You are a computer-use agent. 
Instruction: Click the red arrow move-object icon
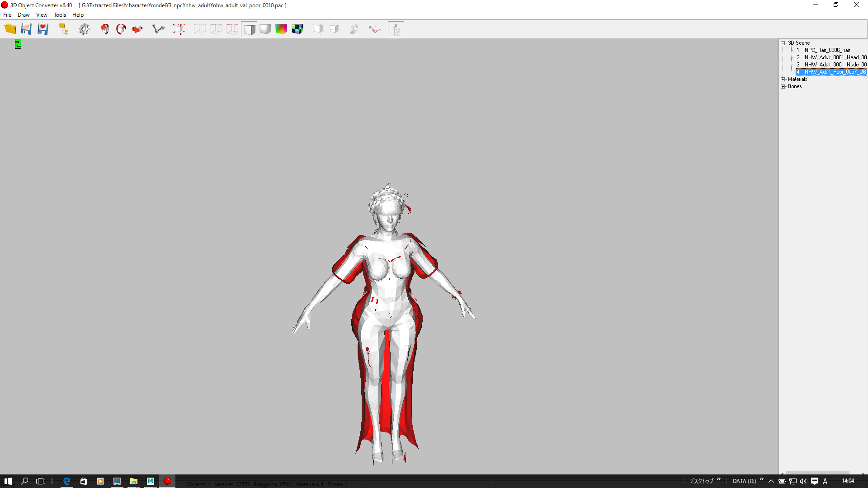(137, 29)
